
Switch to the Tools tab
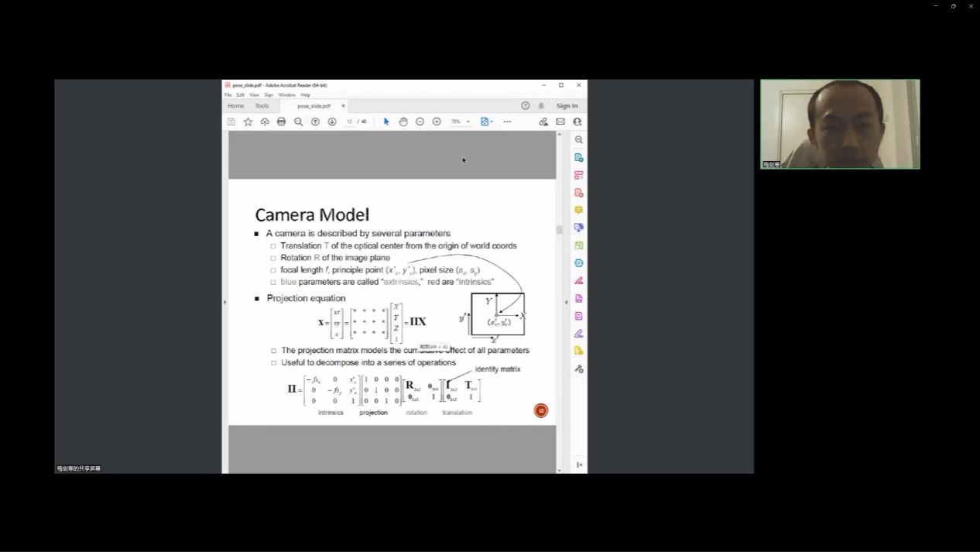pos(262,105)
